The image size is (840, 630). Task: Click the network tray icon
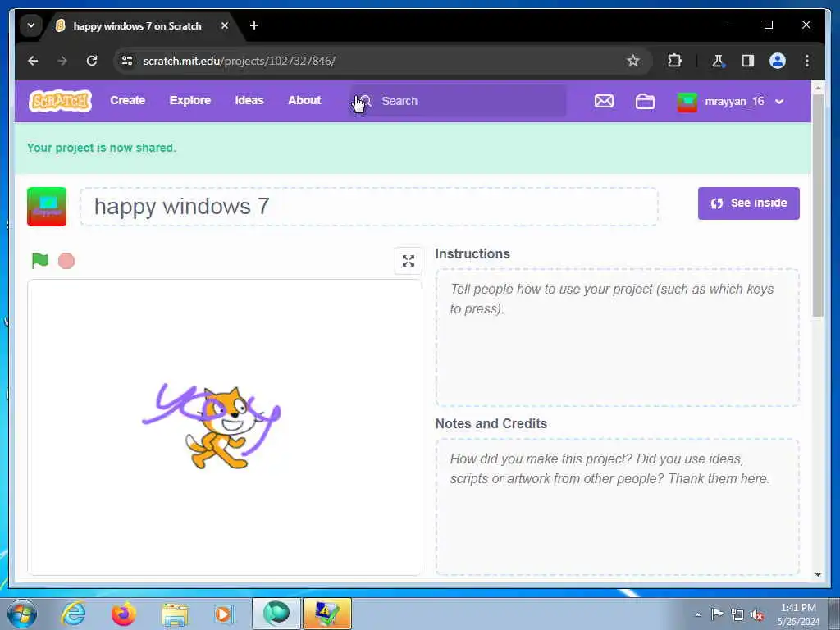click(737, 614)
